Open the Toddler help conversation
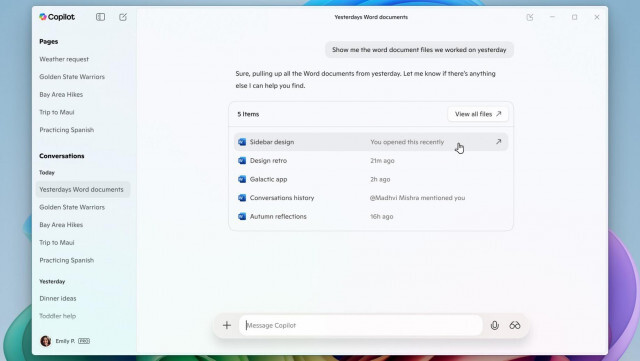The height and width of the screenshot is (361, 640). (x=58, y=316)
